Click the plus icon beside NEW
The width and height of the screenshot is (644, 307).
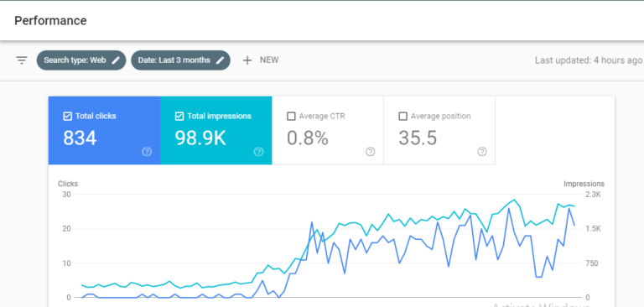pyautogui.click(x=247, y=60)
